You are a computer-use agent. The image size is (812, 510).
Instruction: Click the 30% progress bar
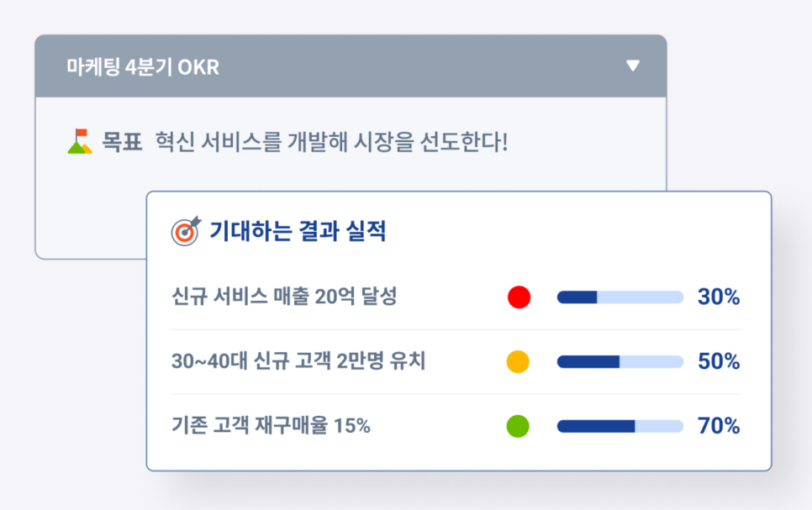click(x=620, y=297)
